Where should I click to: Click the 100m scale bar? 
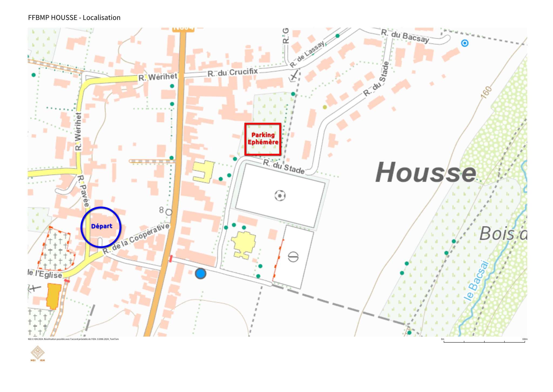(x=484, y=341)
